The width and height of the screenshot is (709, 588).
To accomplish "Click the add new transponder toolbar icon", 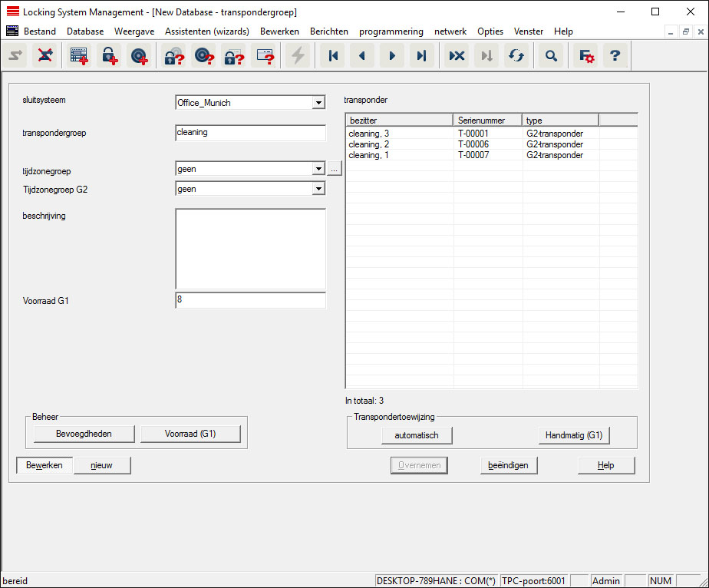I will pos(139,56).
